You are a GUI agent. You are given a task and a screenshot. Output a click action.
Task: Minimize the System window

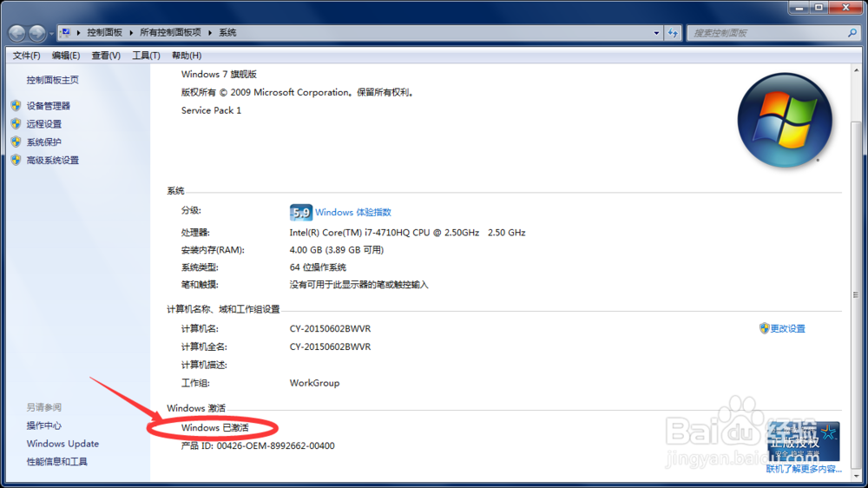[799, 8]
